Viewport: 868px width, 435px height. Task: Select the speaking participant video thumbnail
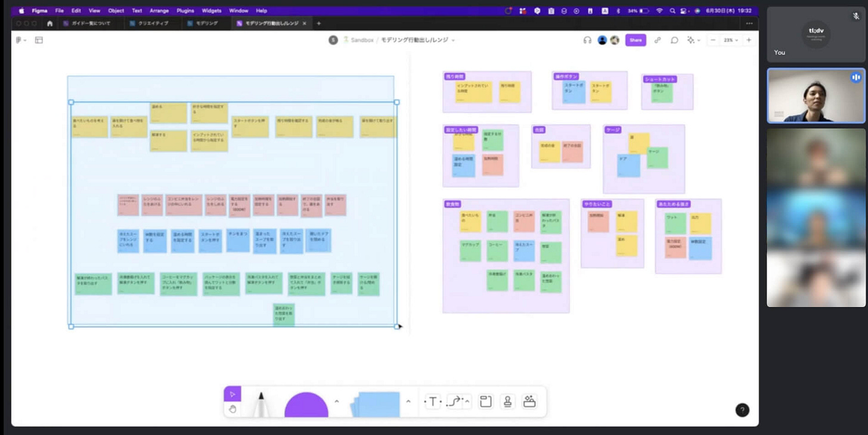(816, 96)
